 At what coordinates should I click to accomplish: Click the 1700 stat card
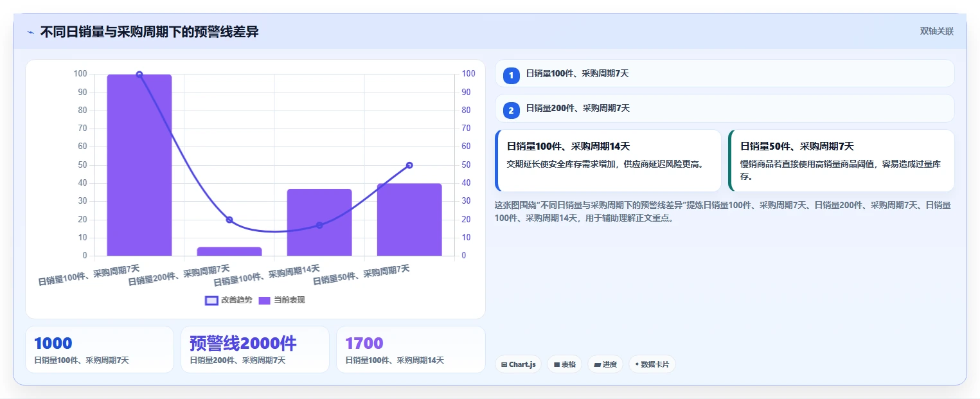(x=411, y=350)
